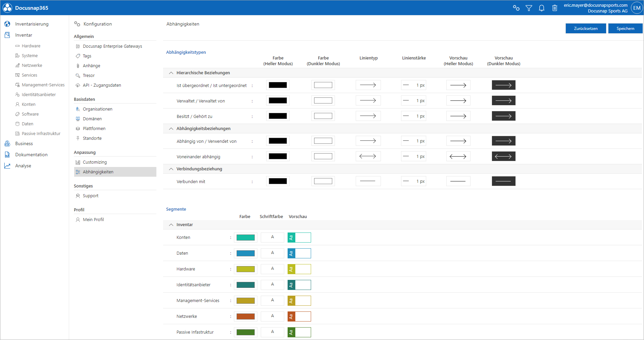Open line thickness dropdown for Abhängig von
644x340 pixels.
(x=413, y=141)
